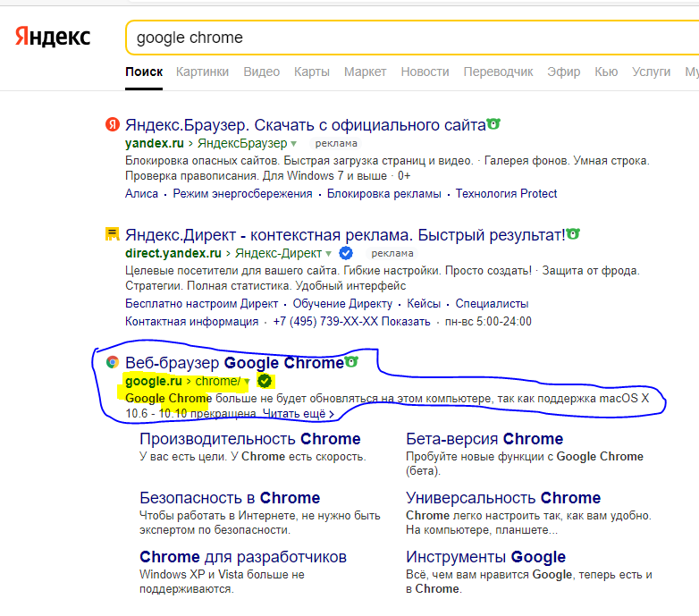The image size is (699, 616).
Task: Open Яндекс.Браузер. Скачать с официального сайта result
Action: pos(305,125)
